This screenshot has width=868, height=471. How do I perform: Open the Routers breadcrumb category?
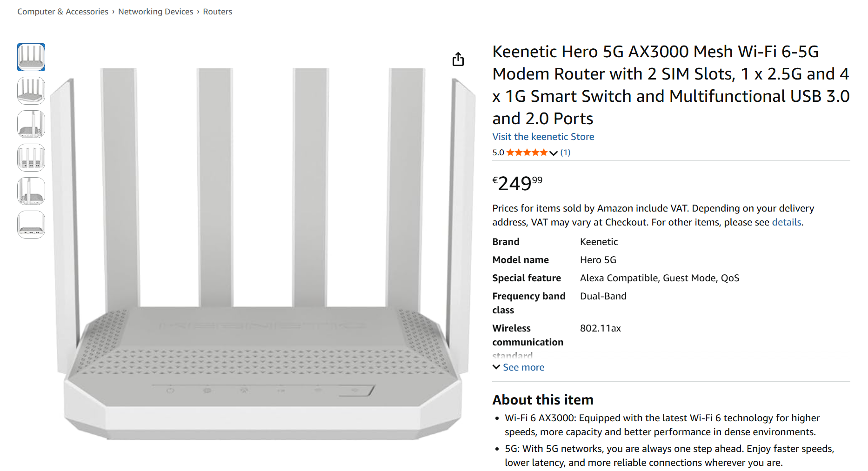click(x=217, y=12)
